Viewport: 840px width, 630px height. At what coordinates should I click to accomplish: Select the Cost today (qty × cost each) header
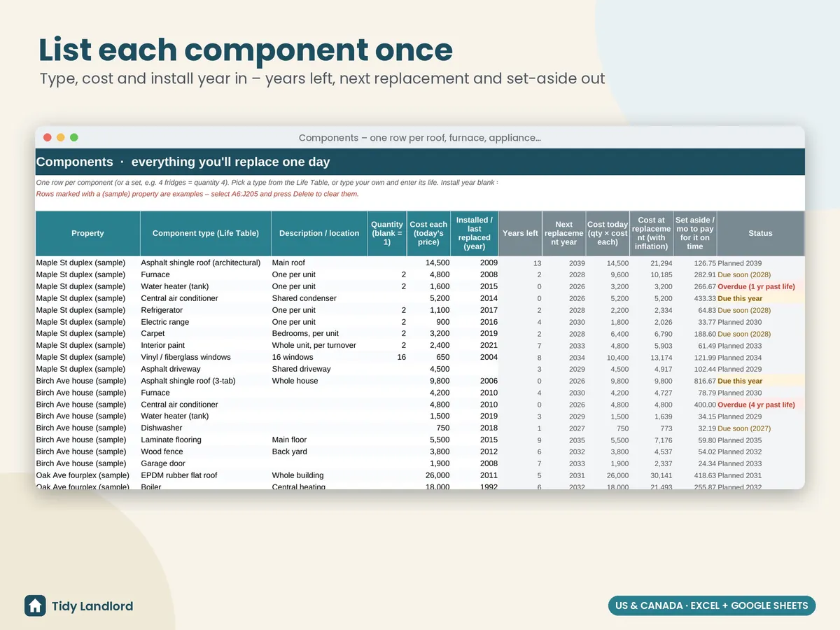[608, 233]
